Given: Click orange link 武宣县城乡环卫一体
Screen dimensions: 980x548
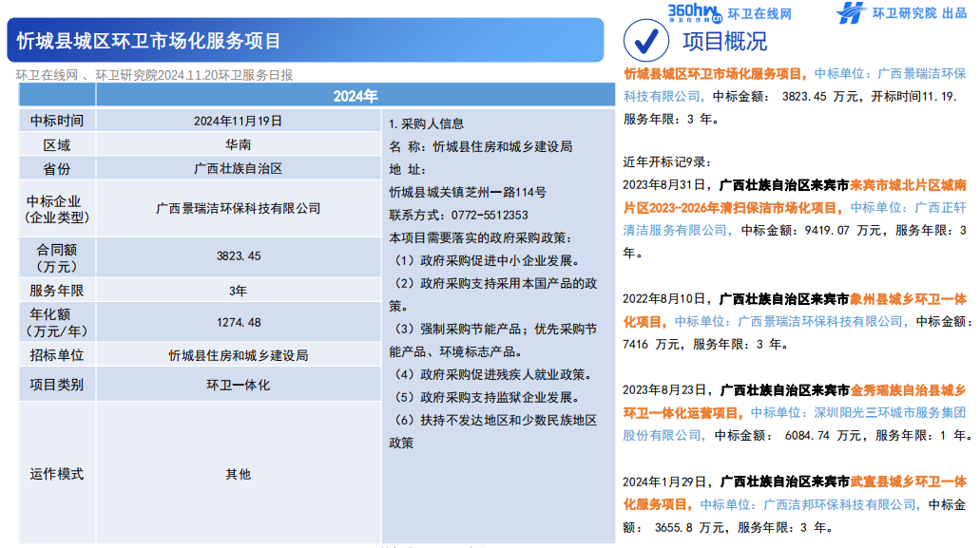Looking at the screenshot, I should (908, 482).
